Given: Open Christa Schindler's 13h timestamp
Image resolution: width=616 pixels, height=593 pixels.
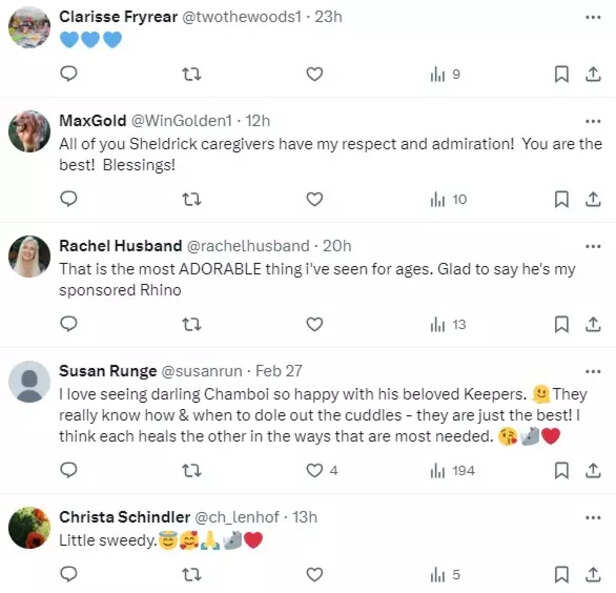Looking at the screenshot, I should 304,517.
